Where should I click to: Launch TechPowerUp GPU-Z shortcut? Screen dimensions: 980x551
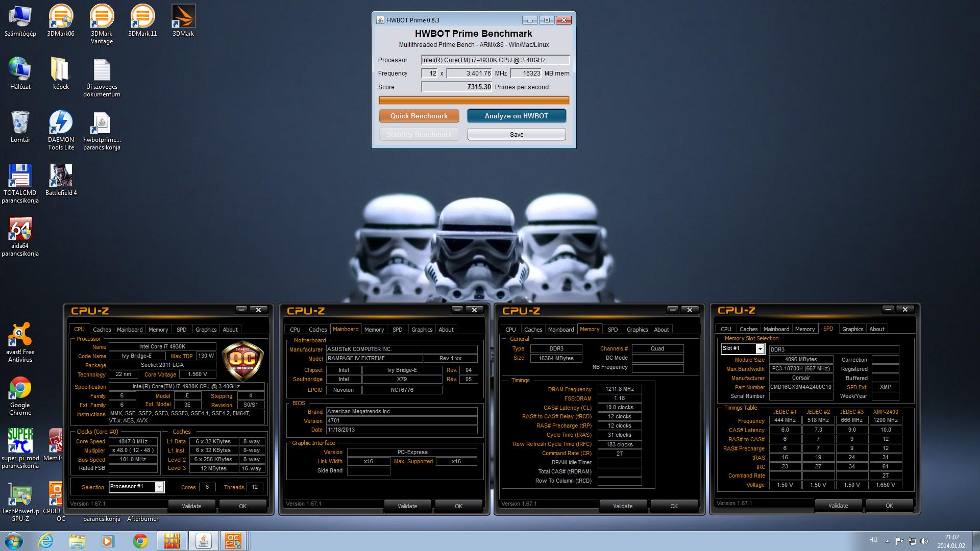click(20, 502)
